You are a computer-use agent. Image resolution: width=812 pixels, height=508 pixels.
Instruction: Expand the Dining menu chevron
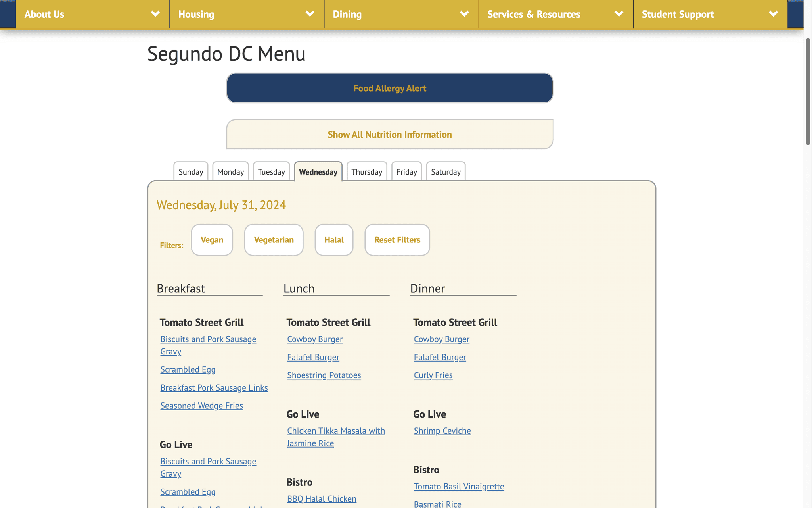coord(464,14)
